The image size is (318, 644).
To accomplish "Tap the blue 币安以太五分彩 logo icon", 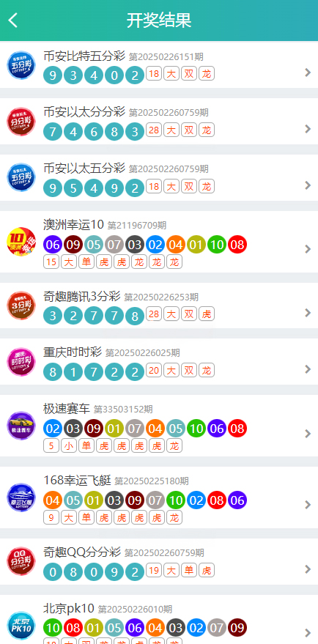I will (x=21, y=177).
